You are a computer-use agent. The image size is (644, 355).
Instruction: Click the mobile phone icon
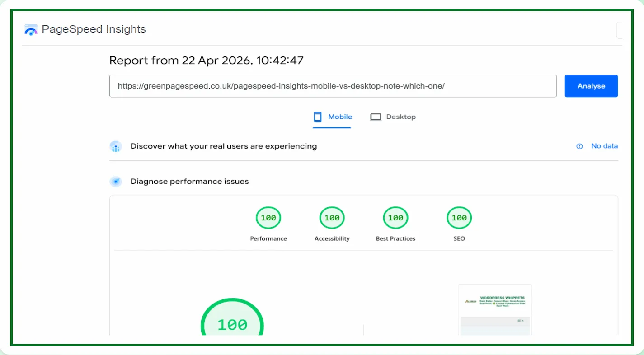318,117
